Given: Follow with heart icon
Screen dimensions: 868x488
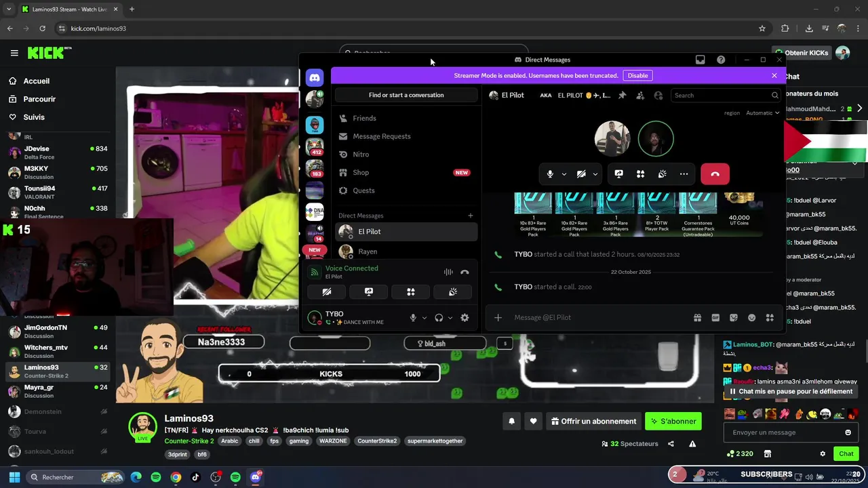Looking at the screenshot, I should tap(534, 422).
